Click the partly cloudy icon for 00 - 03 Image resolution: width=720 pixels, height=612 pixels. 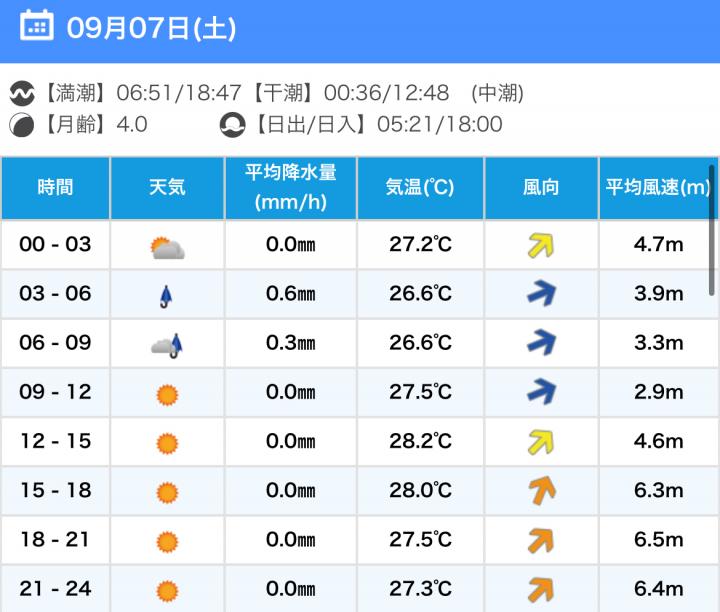(x=167, y=246)
